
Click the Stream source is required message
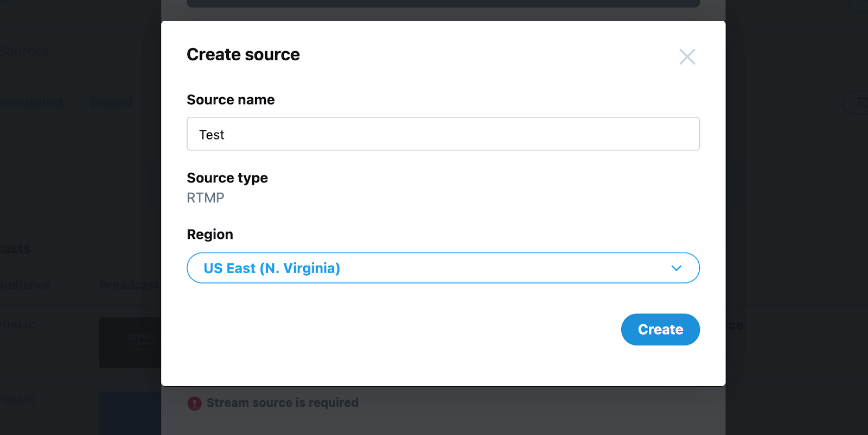283,403
